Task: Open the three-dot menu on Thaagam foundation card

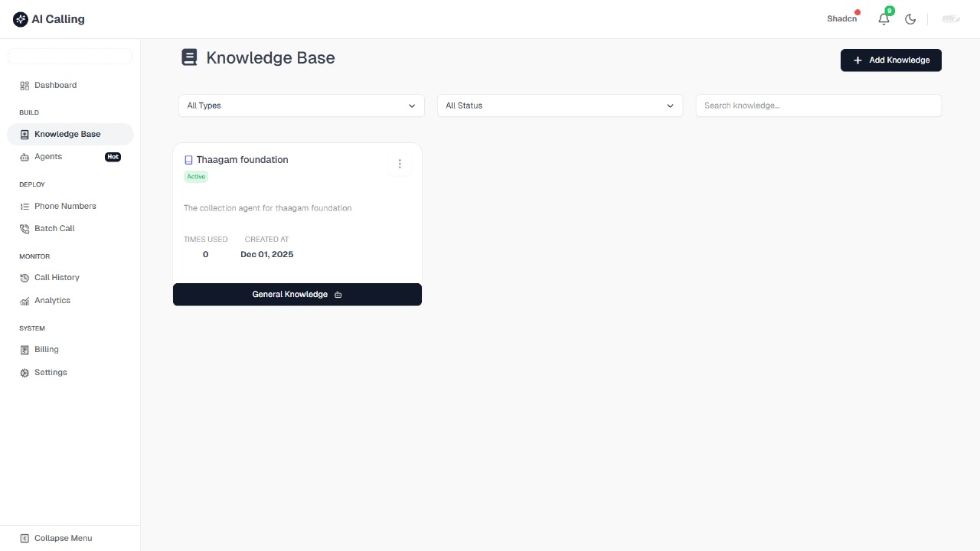Action: (x=400, y=164)
